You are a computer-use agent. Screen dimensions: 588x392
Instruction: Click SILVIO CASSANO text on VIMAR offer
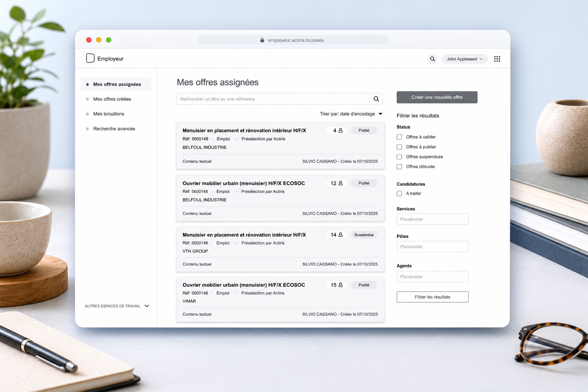pos(320,314)
